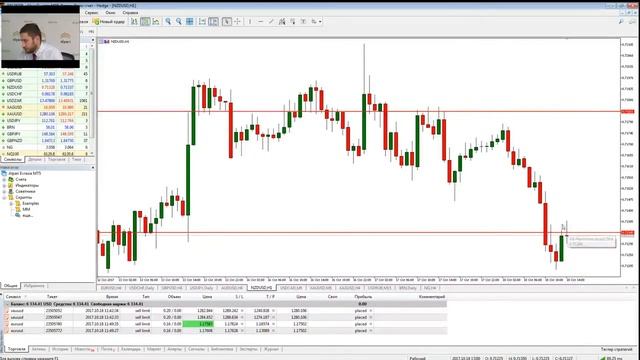640x360 pixels.
Task: Open the Новости tab in Toolbox
Action: click(84, 349)
